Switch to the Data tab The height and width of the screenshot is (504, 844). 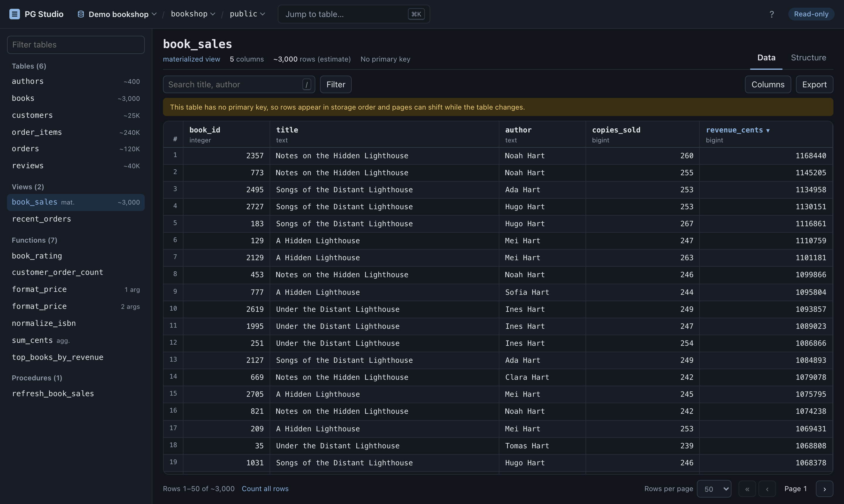pos(766,58)
